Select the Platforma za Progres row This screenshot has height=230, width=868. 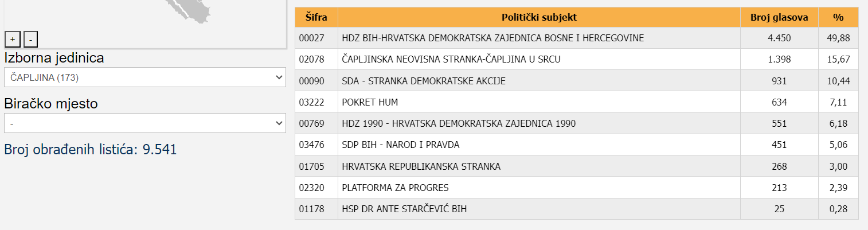click(x=395, y=188)
